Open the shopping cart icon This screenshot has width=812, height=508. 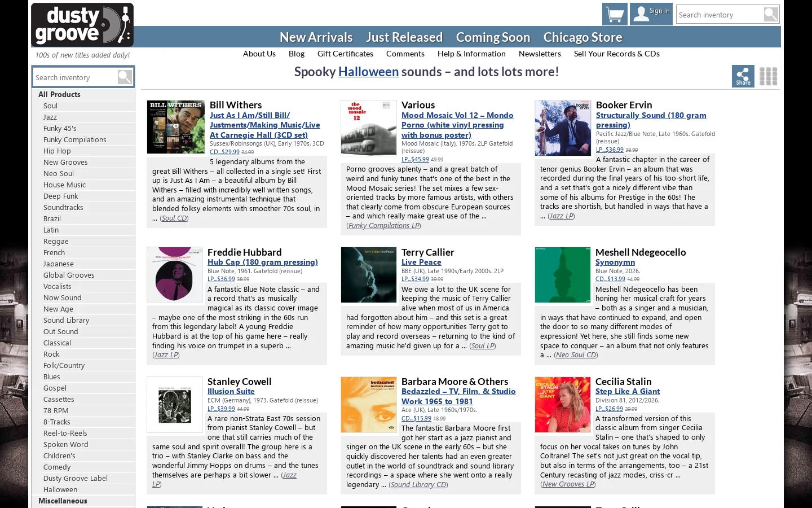pyautogui.click(x=615, y=14)
